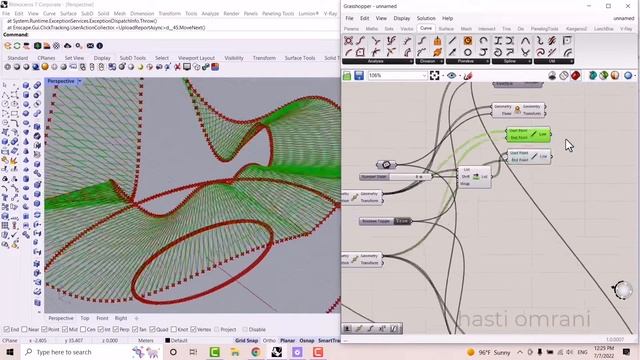Enable the Near osnap checkbox

(x=24, y=329)
